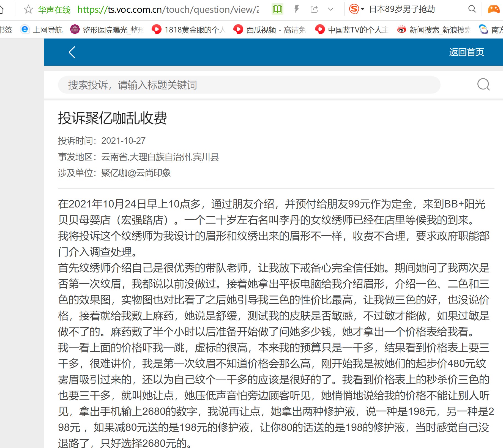Click the region text 云南省,大理白族自治州,宾川县
This screenshot has width=503, height=448.
160,157
